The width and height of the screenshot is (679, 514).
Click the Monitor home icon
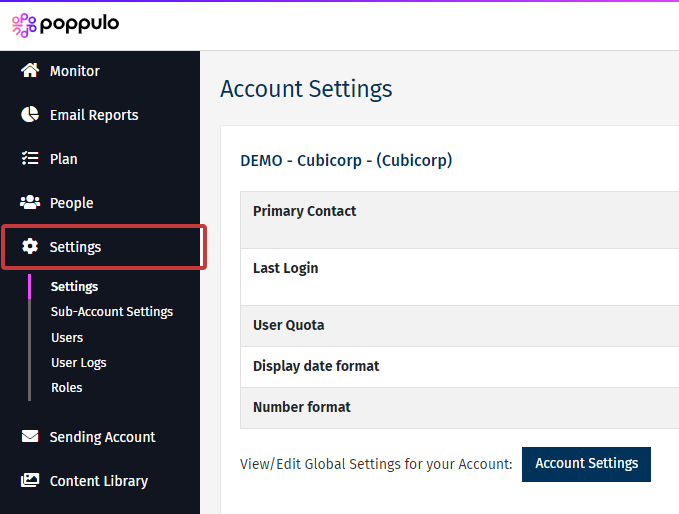pos(30,71)
